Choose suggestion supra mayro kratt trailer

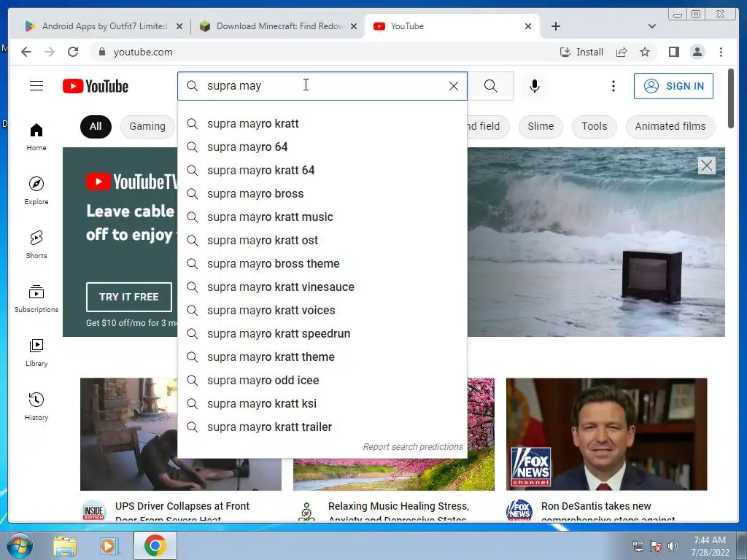(322, 427)
